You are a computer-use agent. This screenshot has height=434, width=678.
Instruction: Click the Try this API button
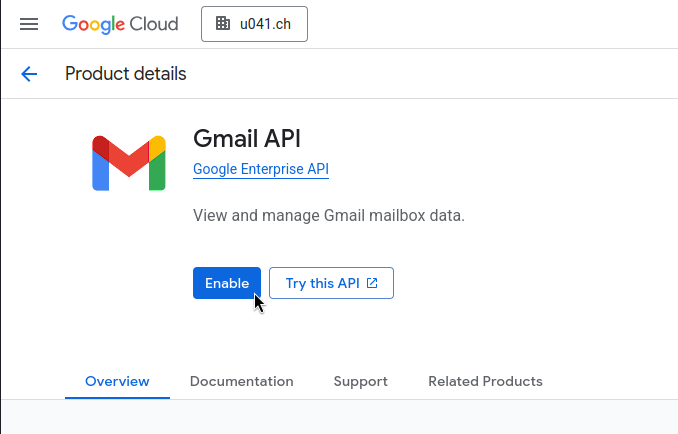331,283
